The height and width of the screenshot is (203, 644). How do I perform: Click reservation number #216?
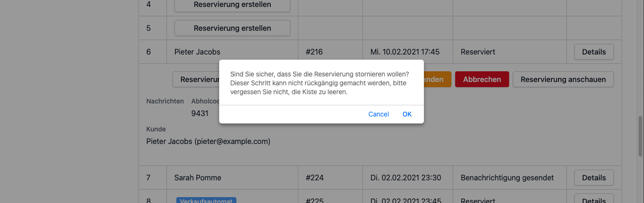(314, 52)
